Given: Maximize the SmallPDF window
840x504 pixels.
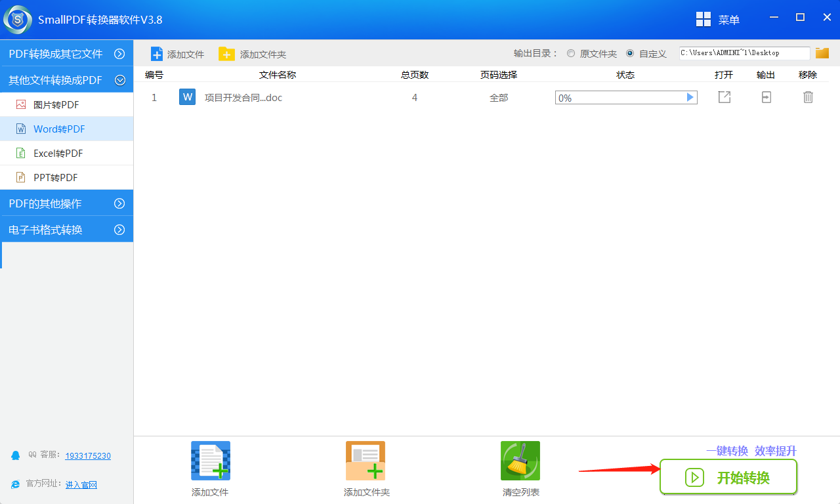Looking at the screenshot, I should (800, 18).
